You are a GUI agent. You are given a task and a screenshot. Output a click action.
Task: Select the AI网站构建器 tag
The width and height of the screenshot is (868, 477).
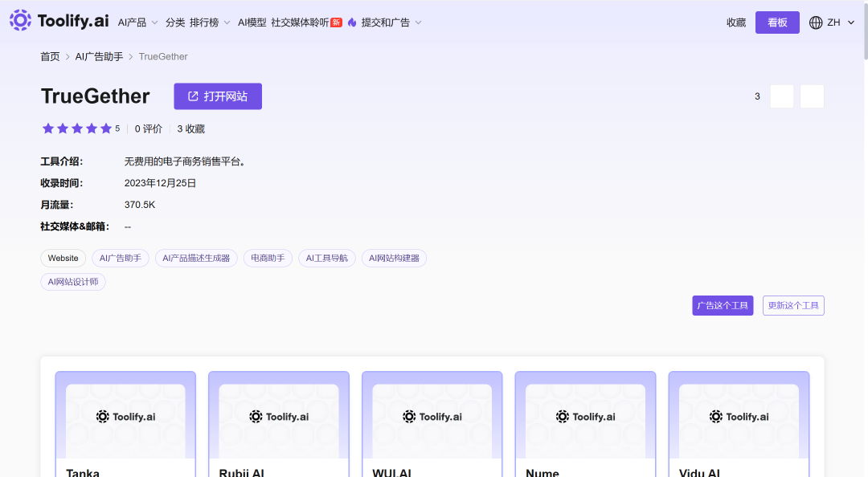click(394, 259)
